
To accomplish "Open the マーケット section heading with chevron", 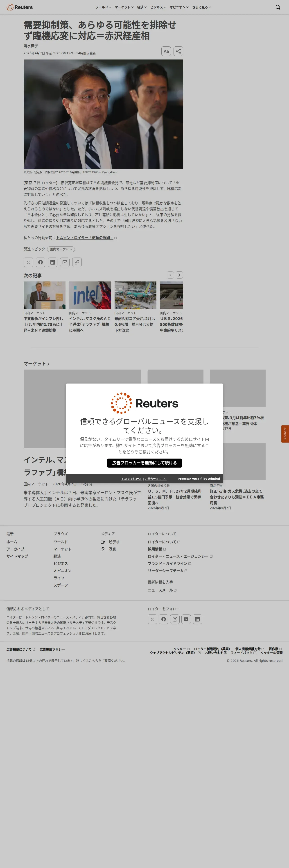I will pos(36,364).
